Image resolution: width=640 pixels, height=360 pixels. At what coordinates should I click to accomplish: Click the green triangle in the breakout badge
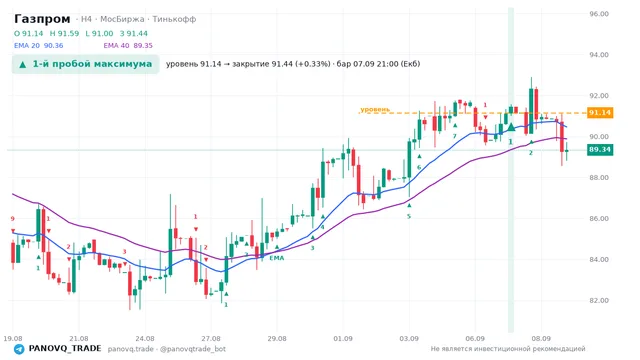click(x=23, y=64)
